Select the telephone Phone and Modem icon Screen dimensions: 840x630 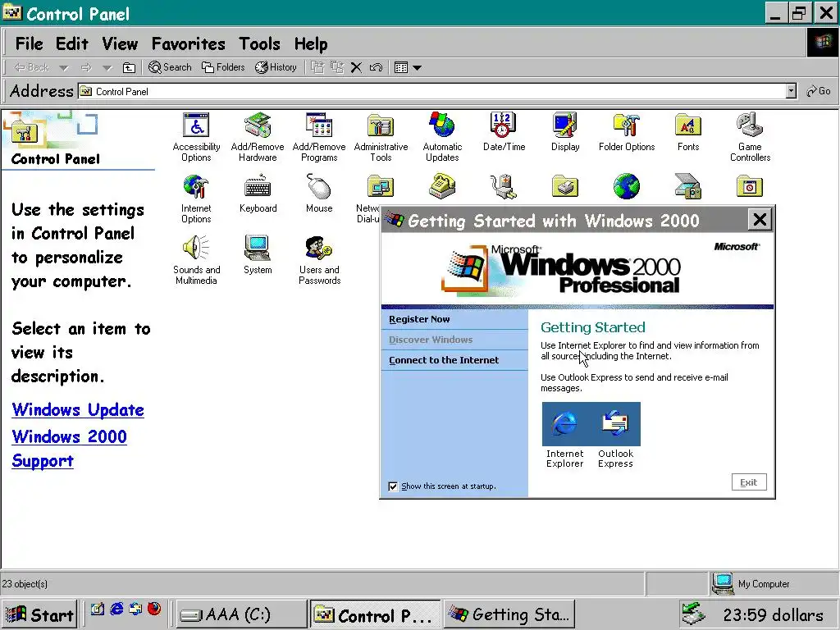pyautogui.click(x=442, y=186)
